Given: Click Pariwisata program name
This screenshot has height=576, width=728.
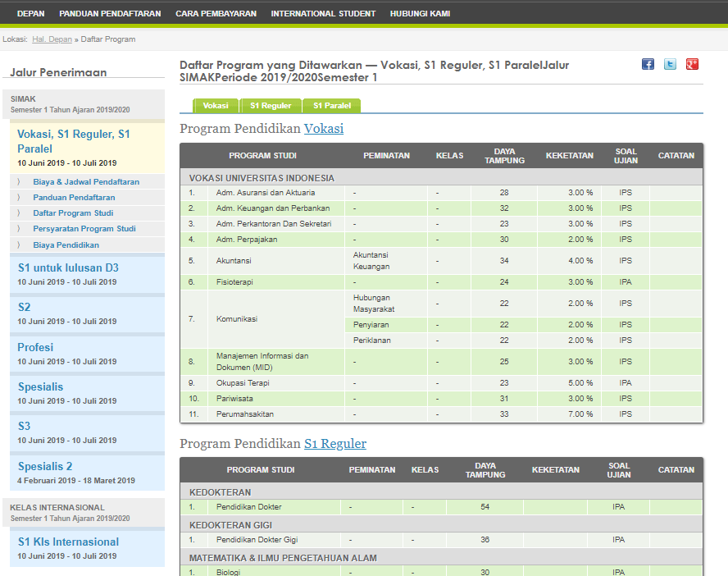Looking at the screenshot, I should pyautogui.click(x=234, y=399).
